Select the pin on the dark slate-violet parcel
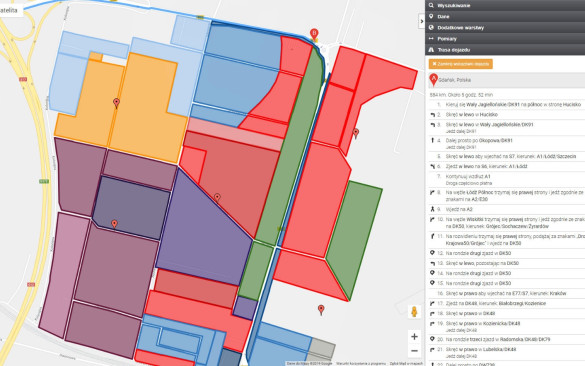 point(115,223)
